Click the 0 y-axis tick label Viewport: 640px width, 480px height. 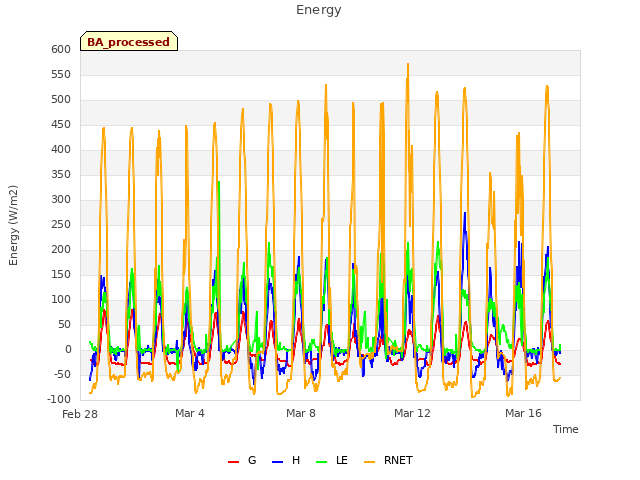coord(68,349)
